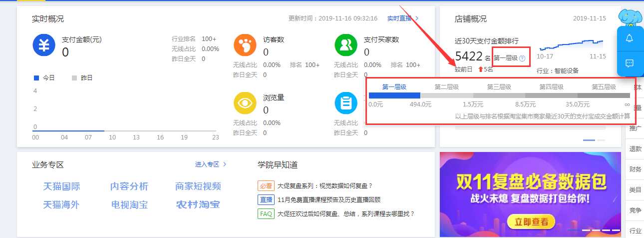Open 财务 in the right sidebar

coord(635,169)
